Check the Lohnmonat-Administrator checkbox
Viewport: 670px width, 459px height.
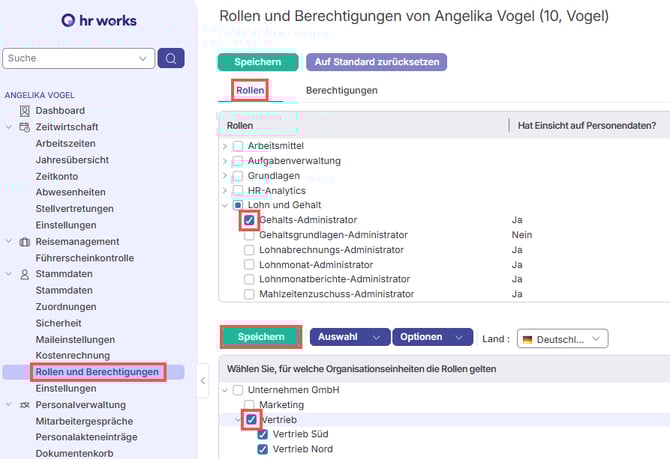[x=249, y=265]
